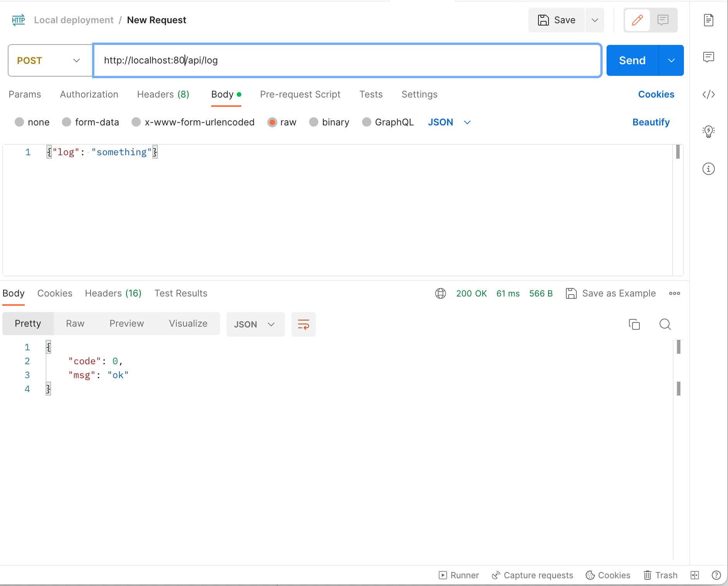Viewport: 728px width, 586px height.
Task: Open Documentation icon in right sidebar
Action: click(x=709, y=20)
